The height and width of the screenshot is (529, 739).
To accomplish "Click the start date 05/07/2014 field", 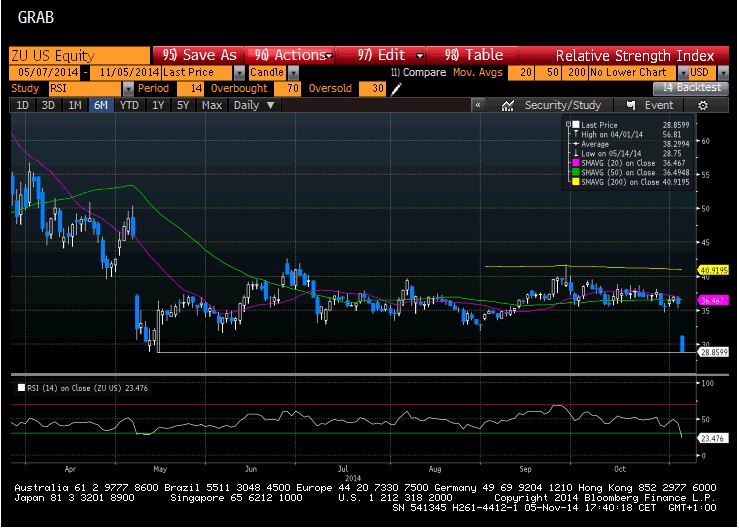I will coord(45,73).
